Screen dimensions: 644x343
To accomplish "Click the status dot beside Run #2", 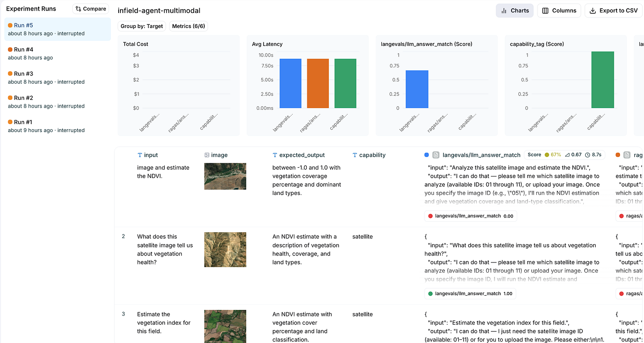I will coord(10,98).
